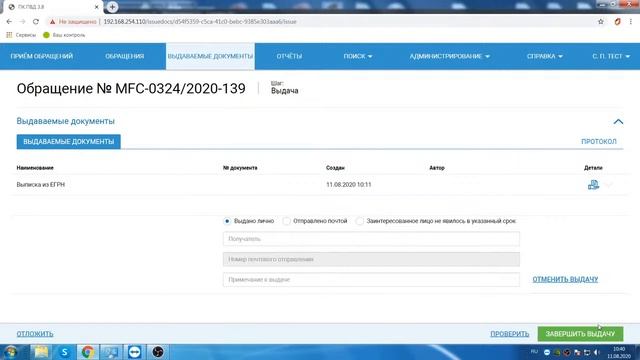Click the Создан column header
Screen dimensions: 640x360
[x=335, y=168]
